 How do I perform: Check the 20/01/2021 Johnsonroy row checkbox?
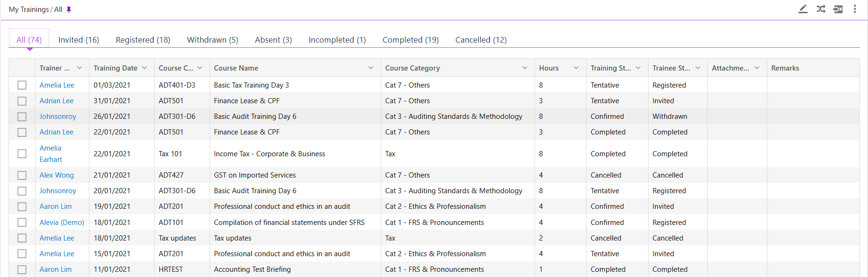coord(22,191)
